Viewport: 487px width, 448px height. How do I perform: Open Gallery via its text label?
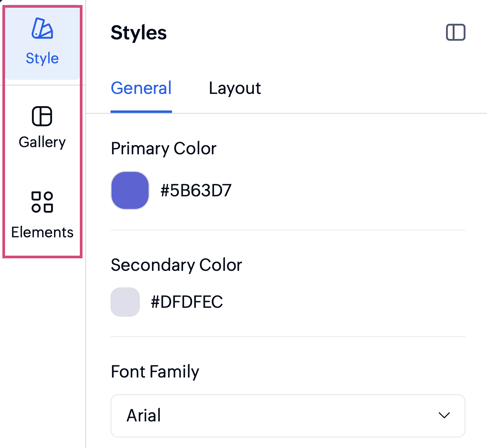tap(42, 142)
